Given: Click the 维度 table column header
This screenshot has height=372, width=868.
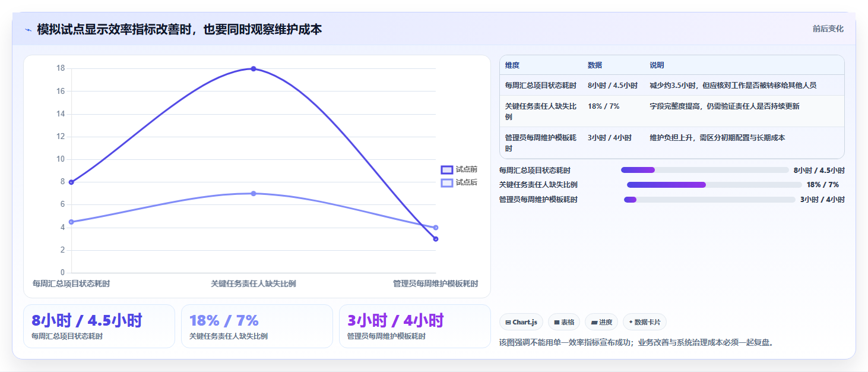Looking at the screenshot, I should click(x=512, y=65).
